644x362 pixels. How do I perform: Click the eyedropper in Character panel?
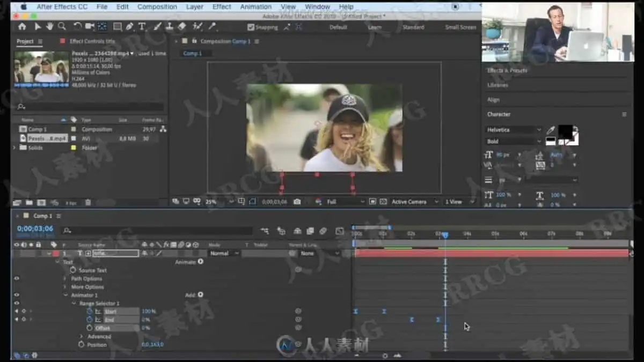tap(551, 130)
